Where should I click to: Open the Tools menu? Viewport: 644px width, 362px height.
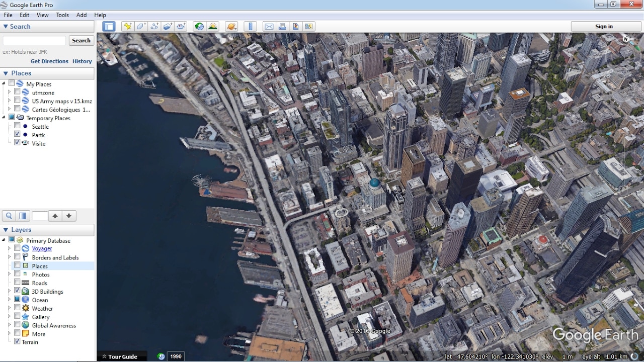coord(62,15)
